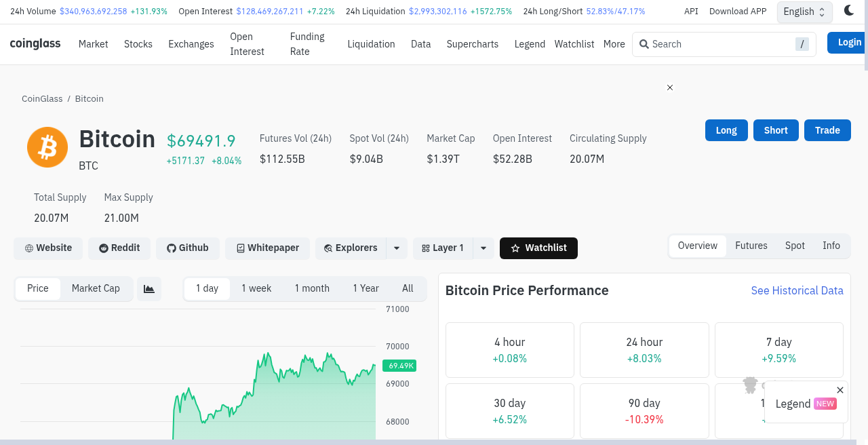Click the slash shortcut badge in search
The height and width of the screenshot is (445, 868).
802,44
